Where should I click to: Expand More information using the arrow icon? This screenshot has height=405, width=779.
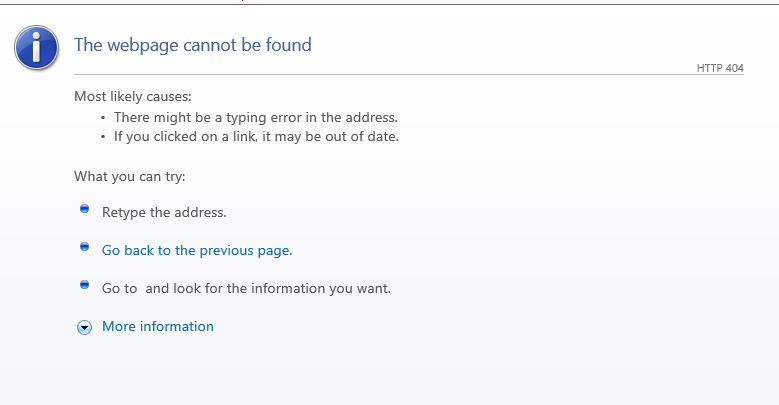(x=85, y=327)
